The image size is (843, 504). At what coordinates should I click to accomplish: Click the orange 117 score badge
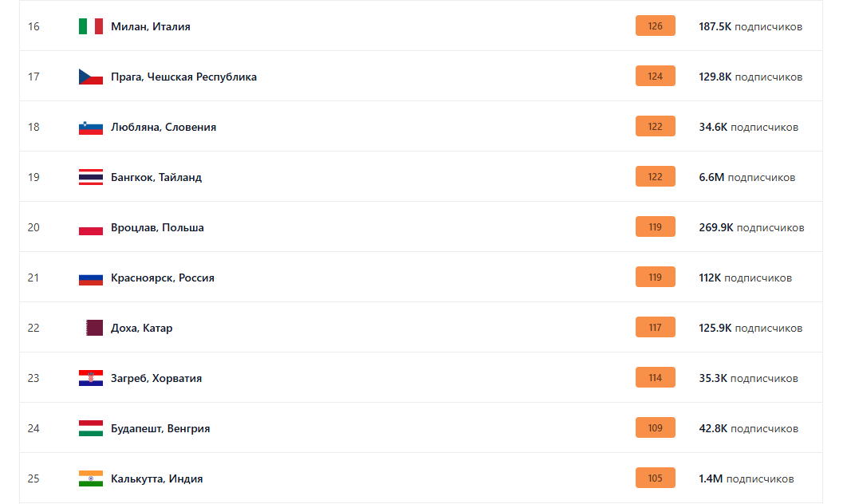[x=656, y=328]
